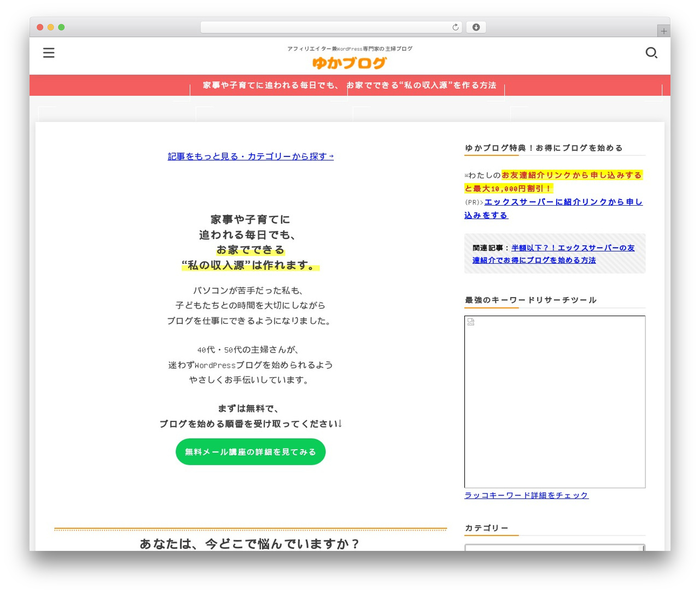Select highlighted text お友達紹介リンクから申し込みする
This screenshot has height=593, width=700.
point(571,175)
